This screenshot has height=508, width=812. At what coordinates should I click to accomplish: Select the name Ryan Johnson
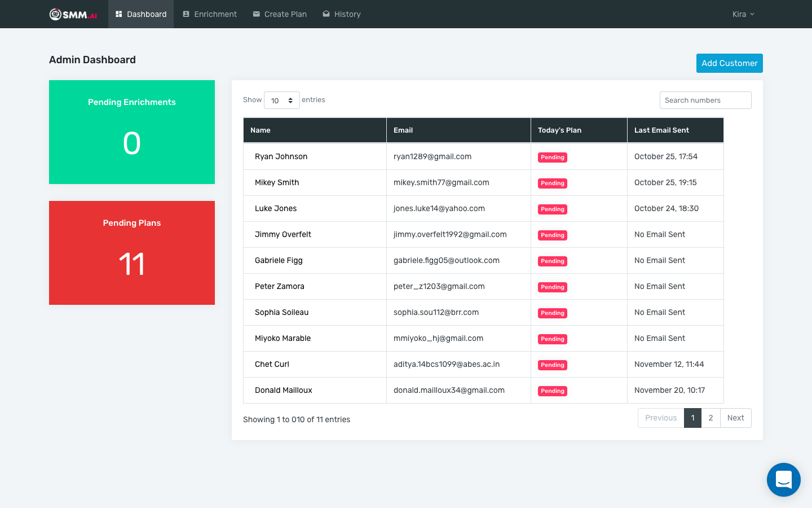[x=281, y=156]
